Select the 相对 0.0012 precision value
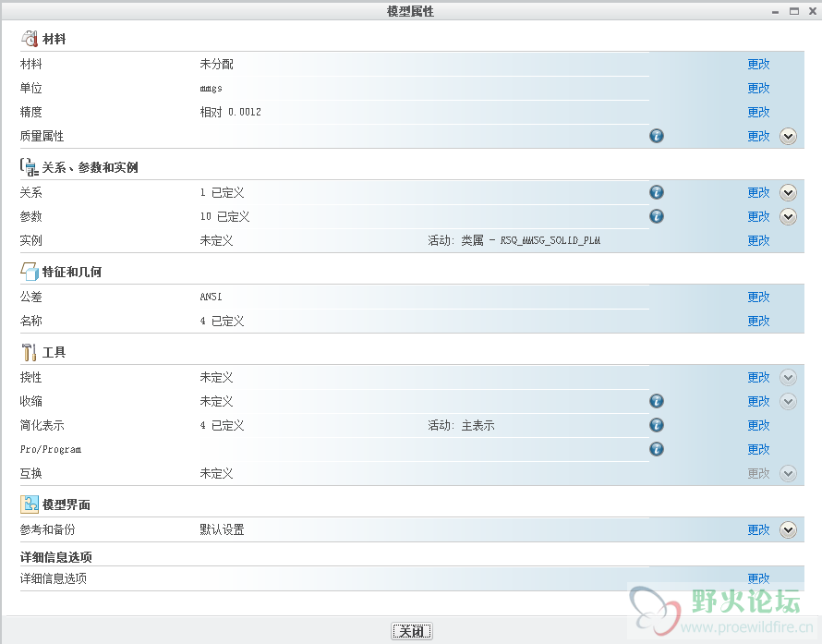822x644 pixels. 230,112
